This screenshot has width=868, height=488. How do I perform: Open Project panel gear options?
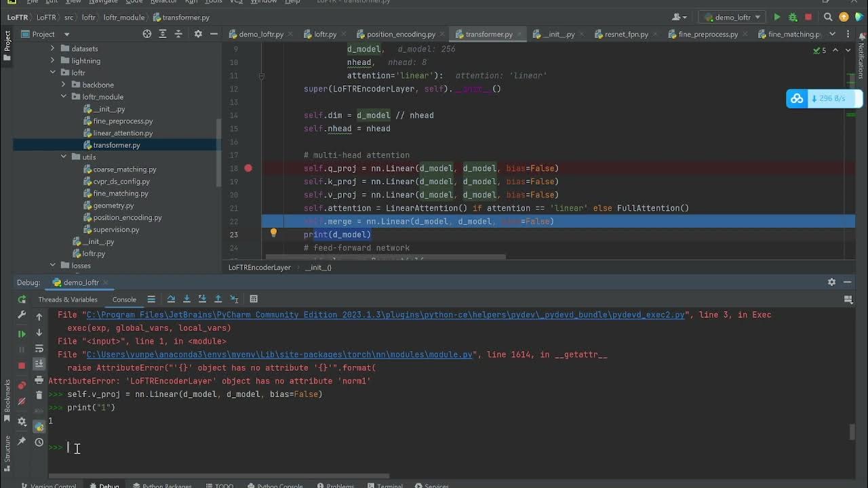point(198,34)
